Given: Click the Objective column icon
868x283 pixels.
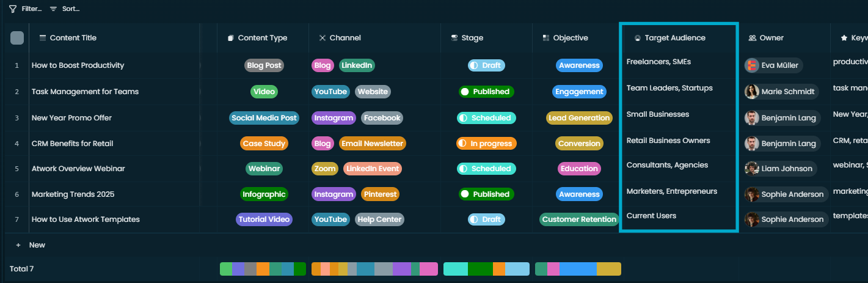Looking at the screenshot, I should 546,38.
